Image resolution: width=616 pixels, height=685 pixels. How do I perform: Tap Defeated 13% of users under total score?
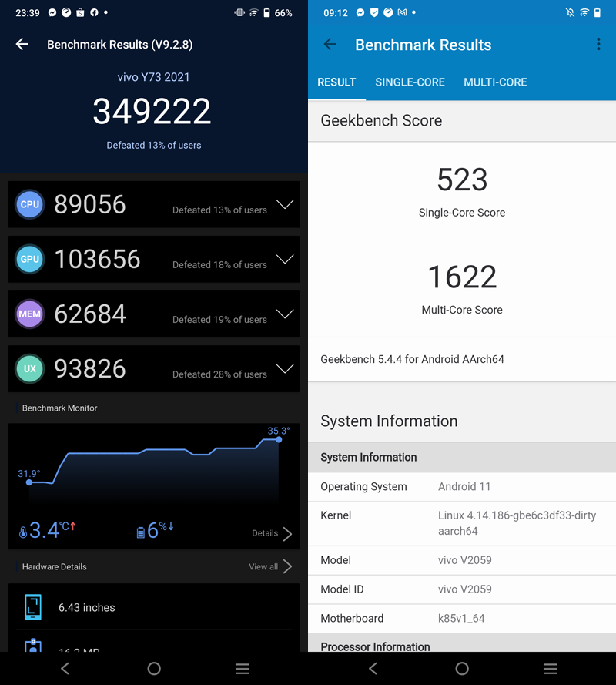[x=154, y=145]
